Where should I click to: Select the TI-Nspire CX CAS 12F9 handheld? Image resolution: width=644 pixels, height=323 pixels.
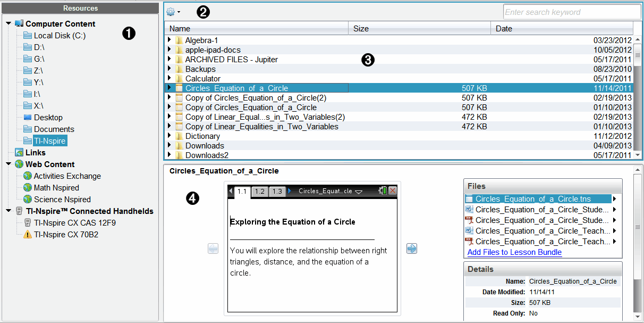[74, 222]
